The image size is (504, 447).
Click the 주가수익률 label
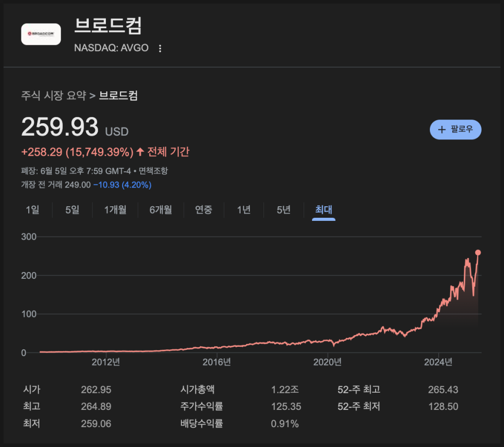point(201,406)
